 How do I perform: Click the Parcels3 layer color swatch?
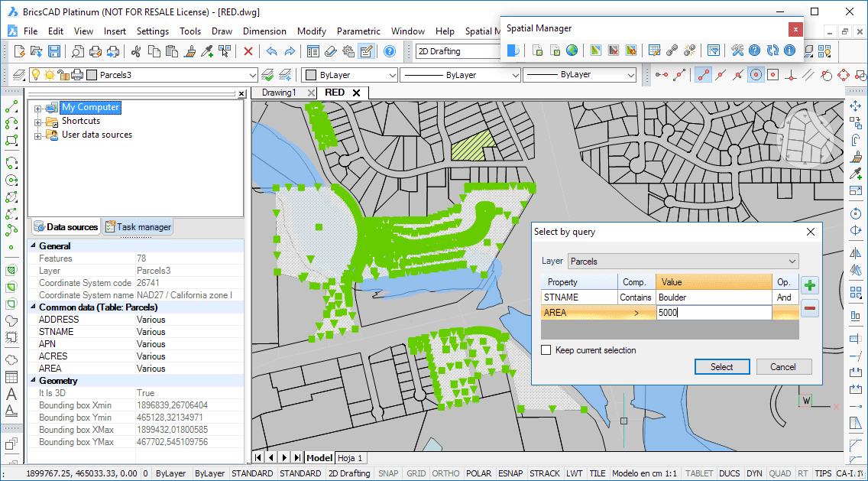pos(92,75)
